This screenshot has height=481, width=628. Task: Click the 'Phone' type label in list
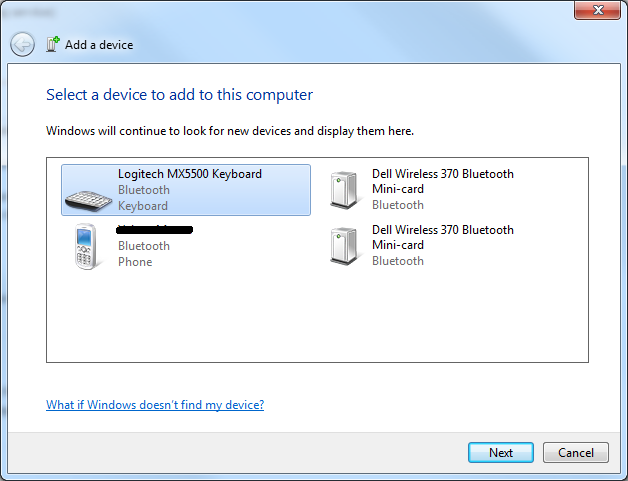[x=135, y=262]
